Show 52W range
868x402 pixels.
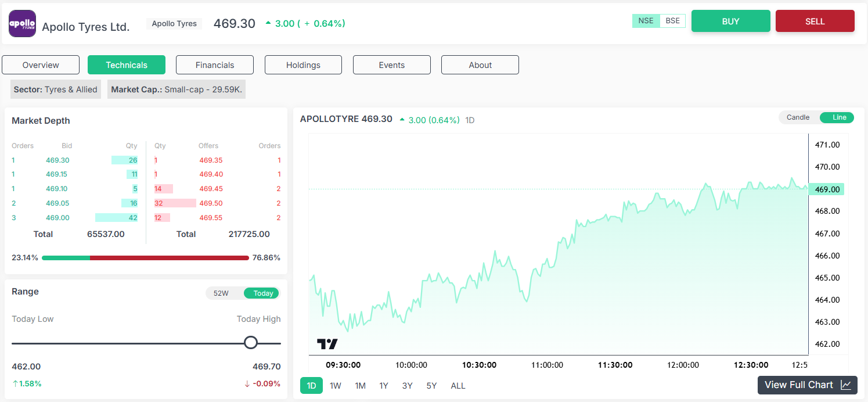tap(221, 293)
